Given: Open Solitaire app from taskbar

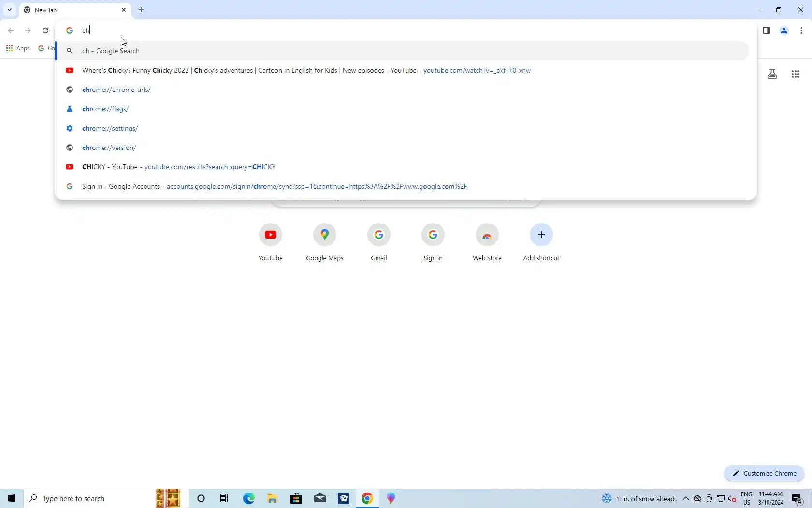Looking at the screenshot, I should pos(344,498).
